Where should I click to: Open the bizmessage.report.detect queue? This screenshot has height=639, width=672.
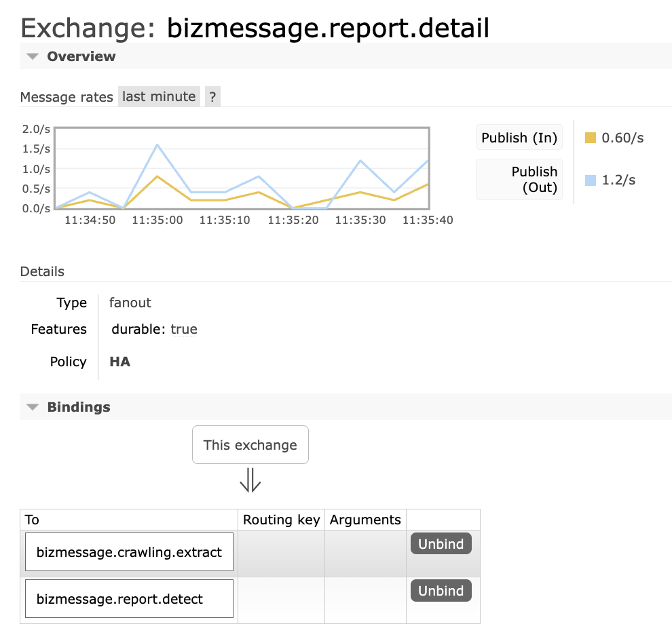pyautogui.click(x=119, y=599)
